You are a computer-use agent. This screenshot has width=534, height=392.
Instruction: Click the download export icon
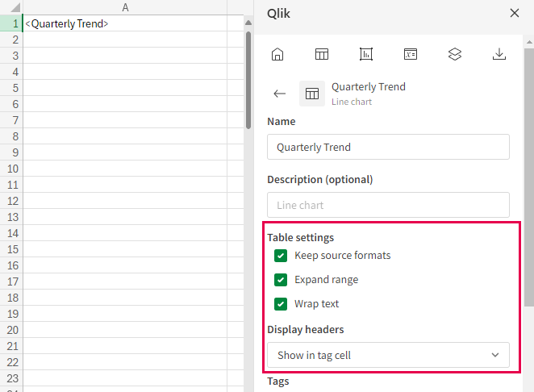coord(499,55)
